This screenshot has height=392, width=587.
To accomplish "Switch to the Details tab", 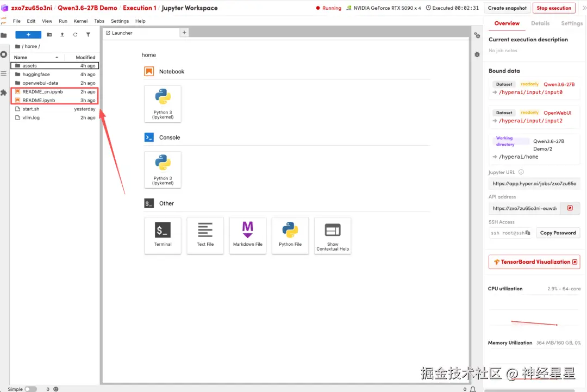I will pyautogui.click(x=540, y=23).
